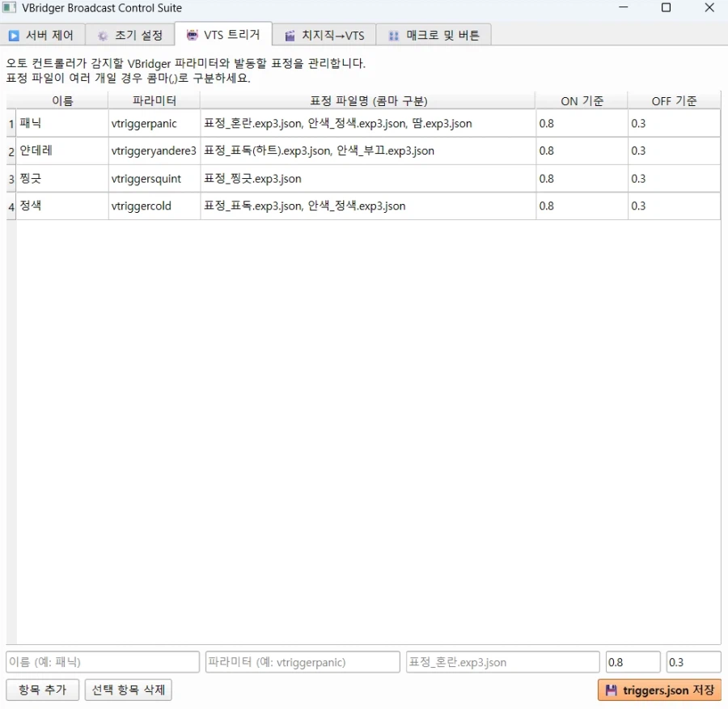Click the save disk icon on triggers.json 저장 button
The width and height of the screenshot is (728, 709).
(x=611, y=690)
